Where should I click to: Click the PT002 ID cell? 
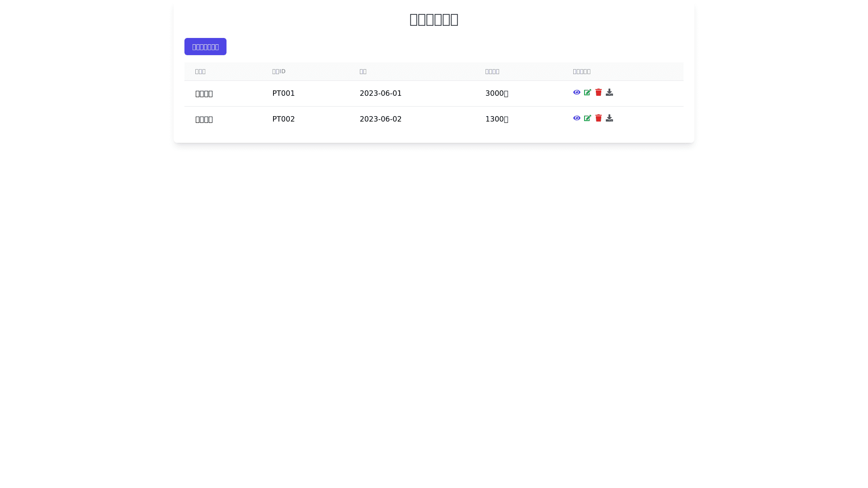click(283, 119)
